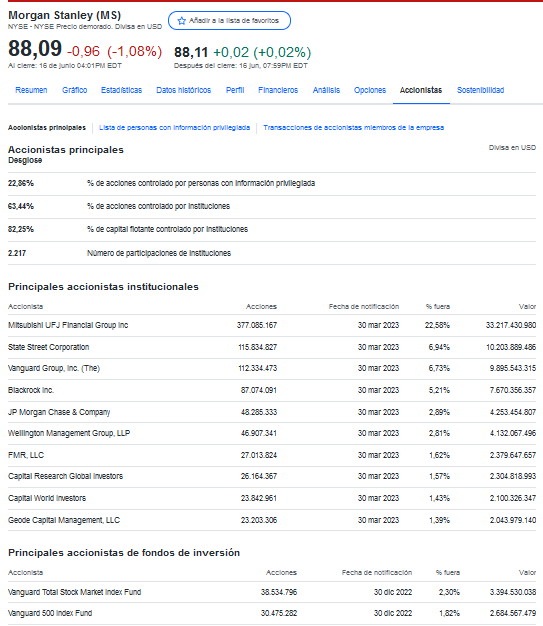
Task: Click value 33.217.430.980 for Mitsubishi
Action: 511,325
